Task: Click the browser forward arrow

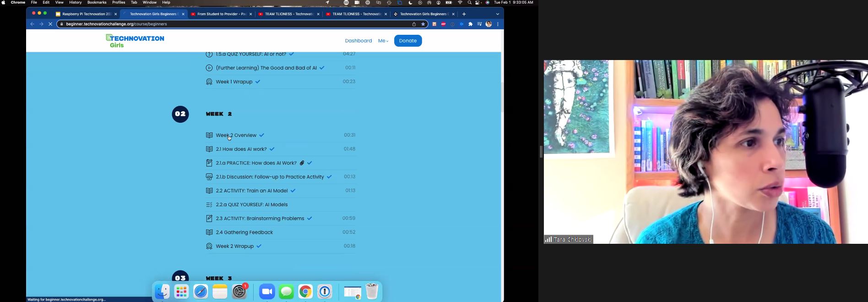Action: [x=41, y=24]
